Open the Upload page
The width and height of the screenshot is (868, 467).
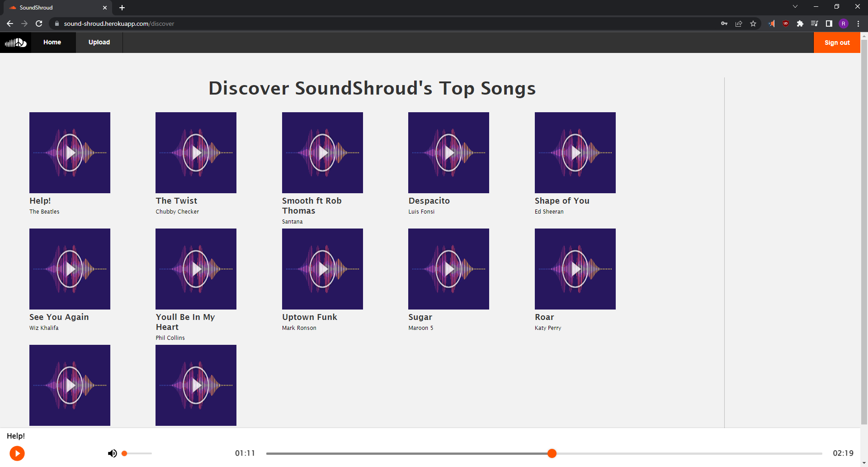point(99,42)
